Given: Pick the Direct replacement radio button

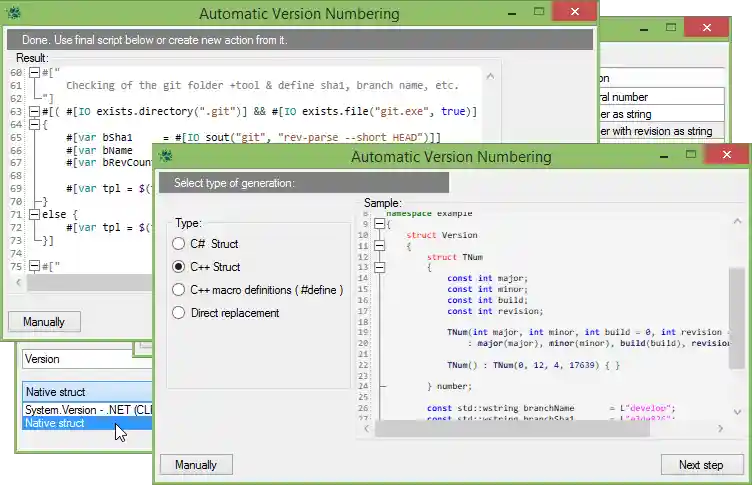Looking at the screenshot, I should tap(178, 313).
